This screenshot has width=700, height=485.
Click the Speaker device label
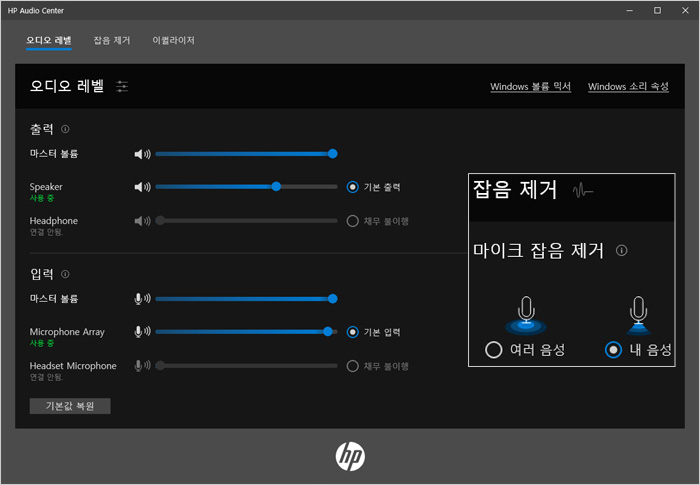point(46,187)
